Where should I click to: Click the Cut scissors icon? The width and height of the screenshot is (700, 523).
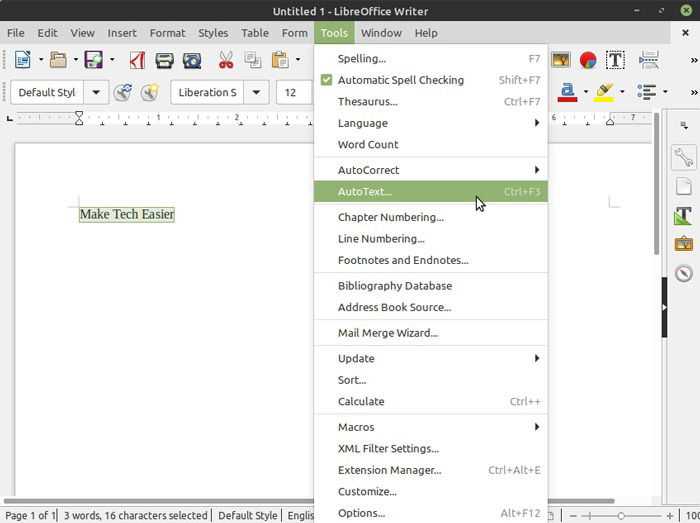[226, 60]
